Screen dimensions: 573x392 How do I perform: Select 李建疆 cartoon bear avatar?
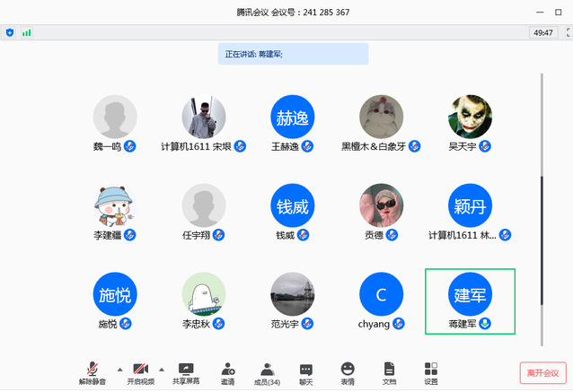115,205
